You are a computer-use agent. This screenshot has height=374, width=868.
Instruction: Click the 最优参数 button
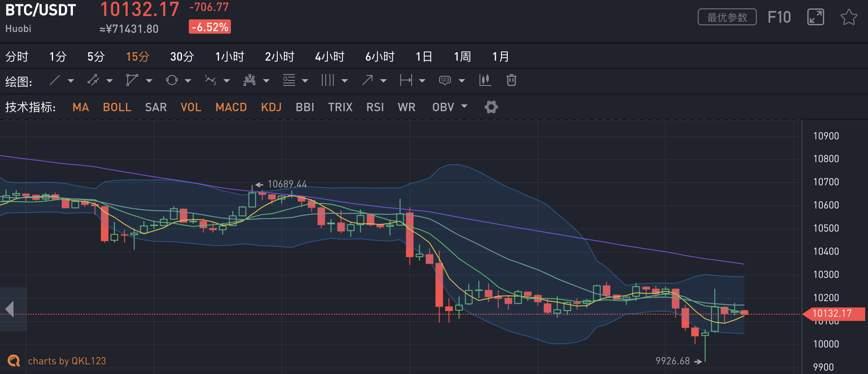(727, 17)
